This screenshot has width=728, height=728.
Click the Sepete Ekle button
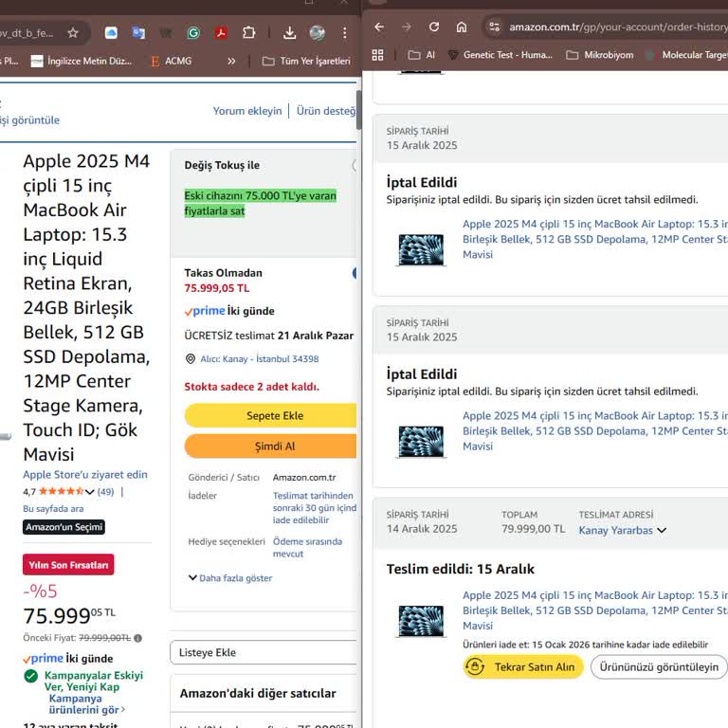pos(273,415)
